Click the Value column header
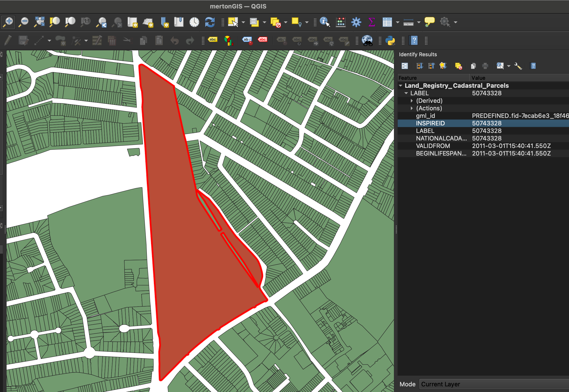The height and width of the screenshot is (392, 569). [x=478, y=78]
